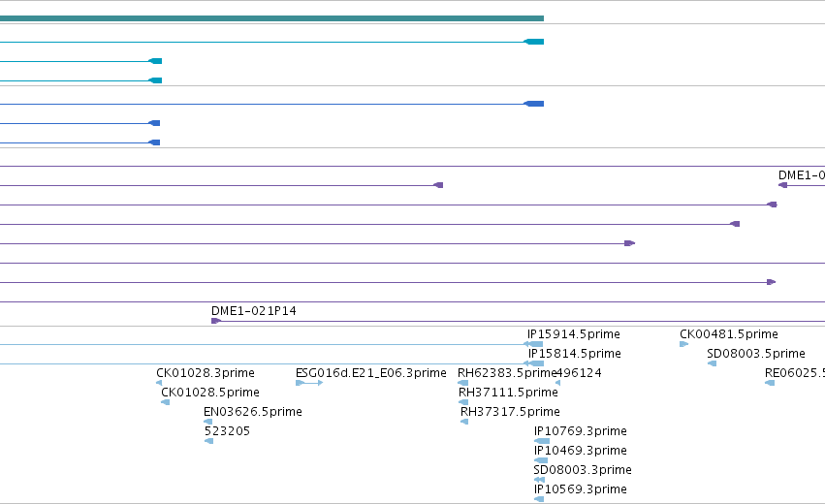Screen dimensions: 825x504
Task: Click the RH62383.5prime label
Action: pos(507,373)
